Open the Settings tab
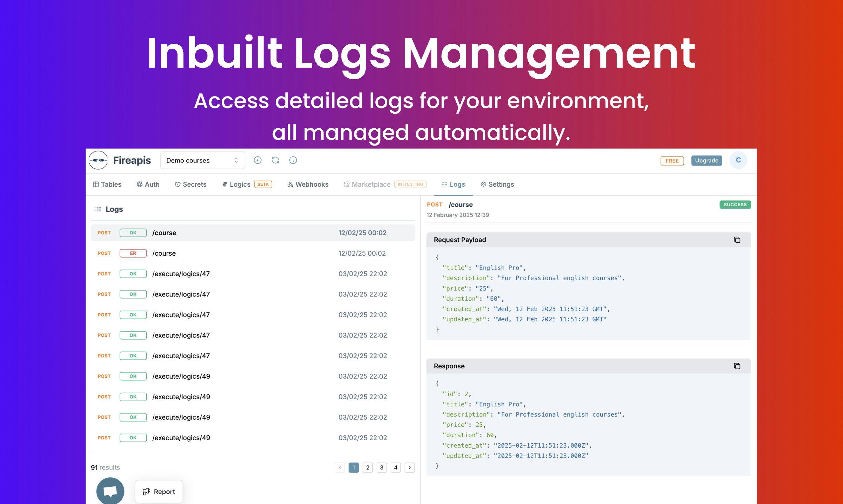 [x=497, y=184]
